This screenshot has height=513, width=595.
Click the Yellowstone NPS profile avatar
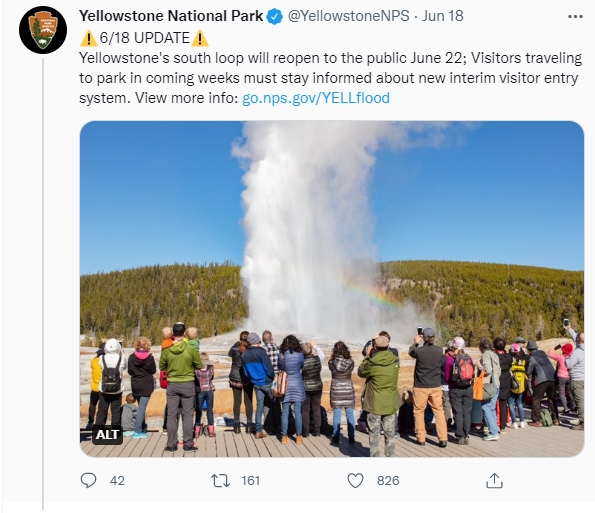click(43, 30)
